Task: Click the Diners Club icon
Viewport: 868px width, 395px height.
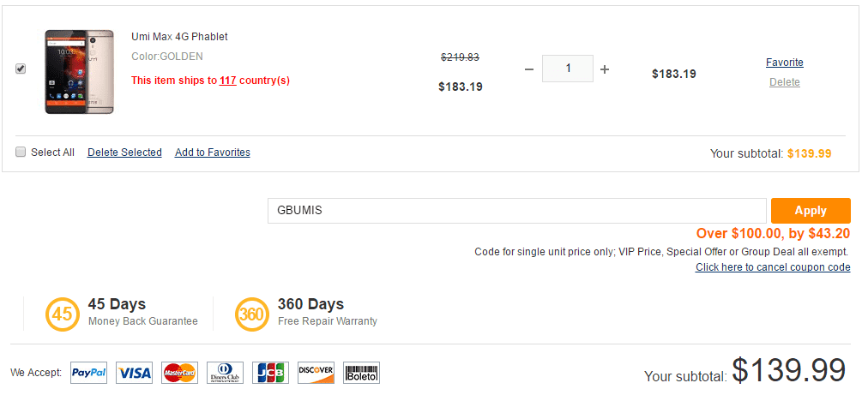Action: point(225,373)
